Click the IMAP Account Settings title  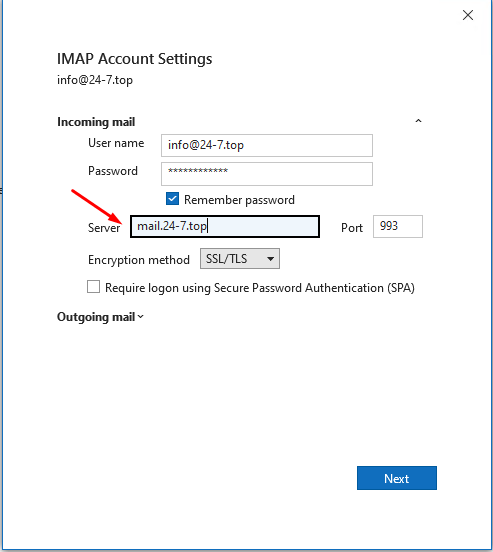[135, 59]
